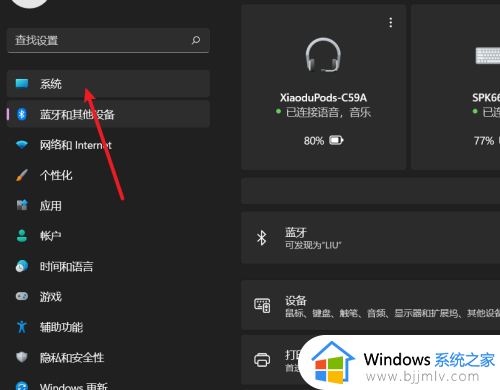Click the privacy shield icon
The width and height of the screenshot is (500, 390).
(22, 357)
